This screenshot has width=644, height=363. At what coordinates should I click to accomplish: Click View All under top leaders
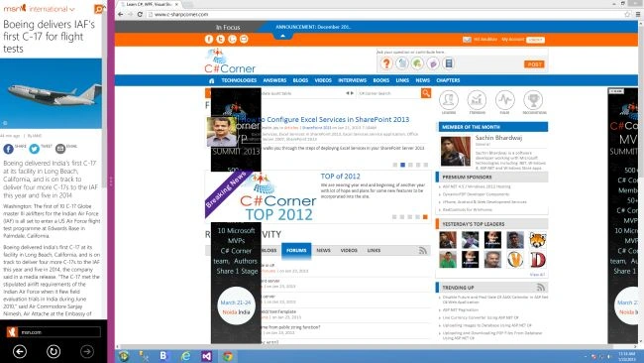[x=537, y=274]
